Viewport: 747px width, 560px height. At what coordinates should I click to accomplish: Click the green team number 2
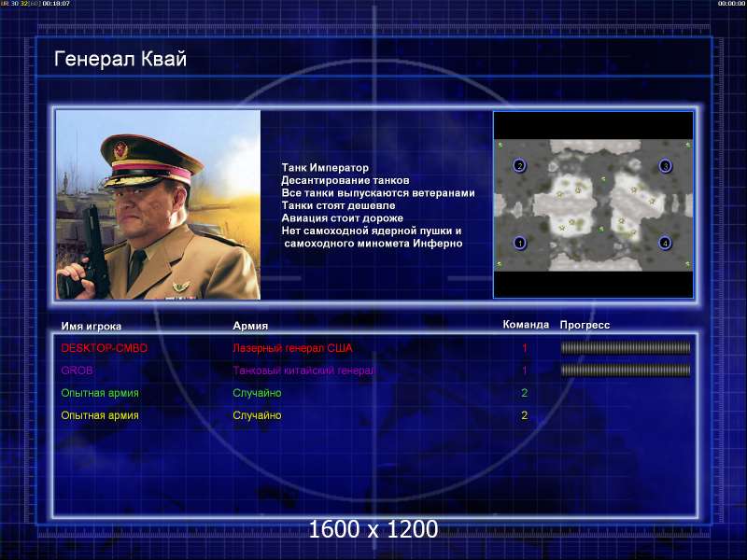(525, 393)
